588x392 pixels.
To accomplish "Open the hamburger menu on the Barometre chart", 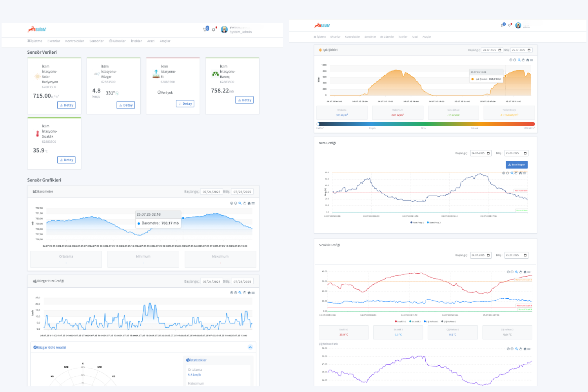I will [x=253, y=203].
